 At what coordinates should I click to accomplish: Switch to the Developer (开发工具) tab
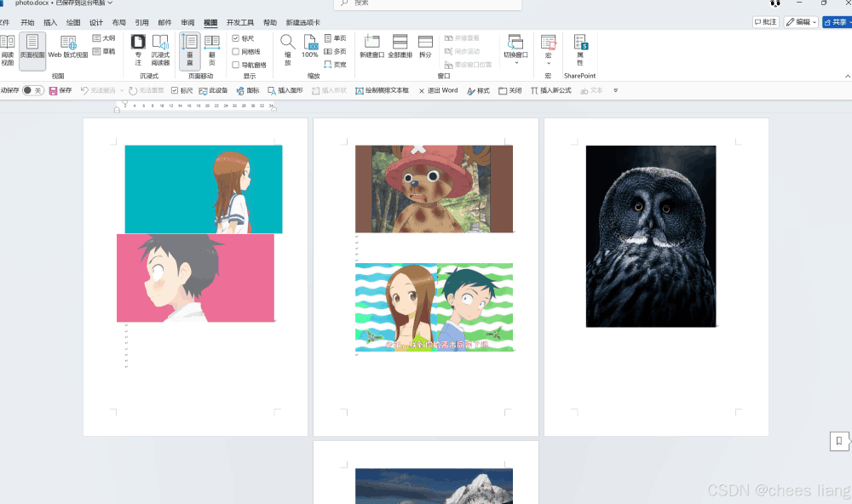tap(240, 23)
